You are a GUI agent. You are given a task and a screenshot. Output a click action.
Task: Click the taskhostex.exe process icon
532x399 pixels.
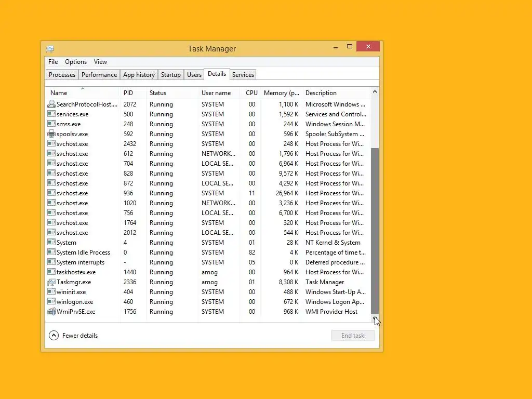(51, 272)
